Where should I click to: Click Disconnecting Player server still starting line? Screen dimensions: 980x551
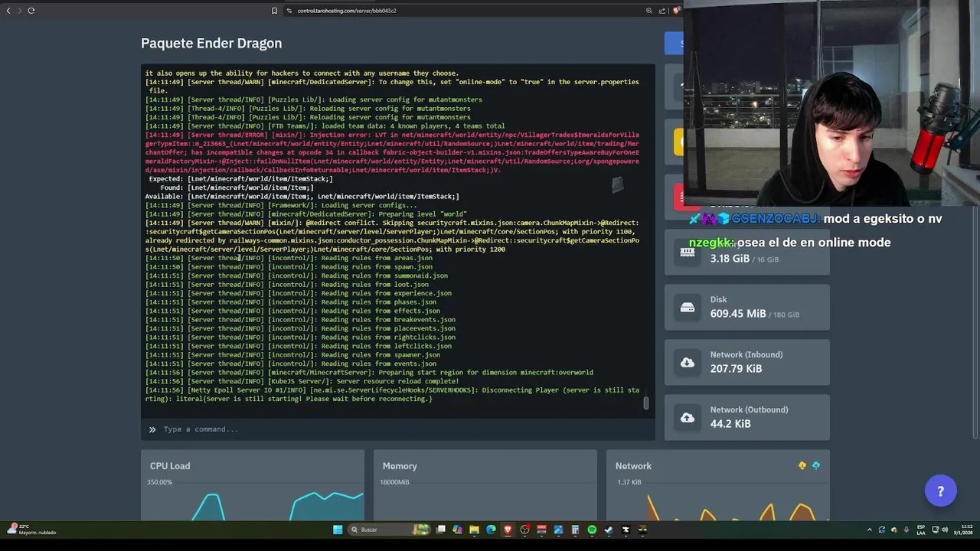(x=392, y=394)
